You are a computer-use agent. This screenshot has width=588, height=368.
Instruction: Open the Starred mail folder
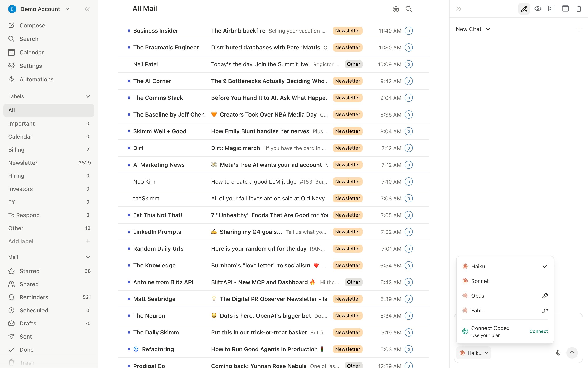(49, 271)
